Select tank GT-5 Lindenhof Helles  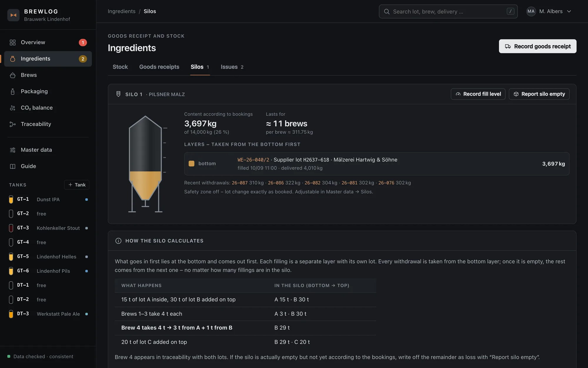49,257
